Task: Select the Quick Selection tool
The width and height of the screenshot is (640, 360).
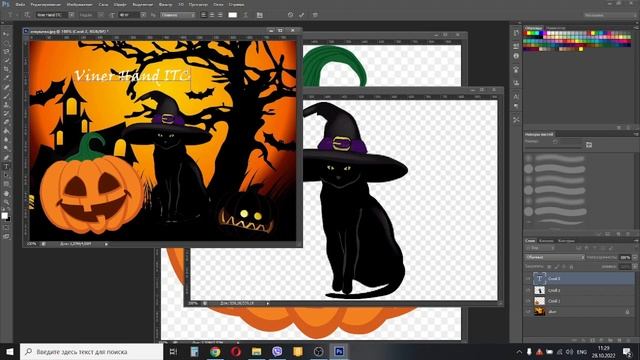Action: (x=6, y=60)
